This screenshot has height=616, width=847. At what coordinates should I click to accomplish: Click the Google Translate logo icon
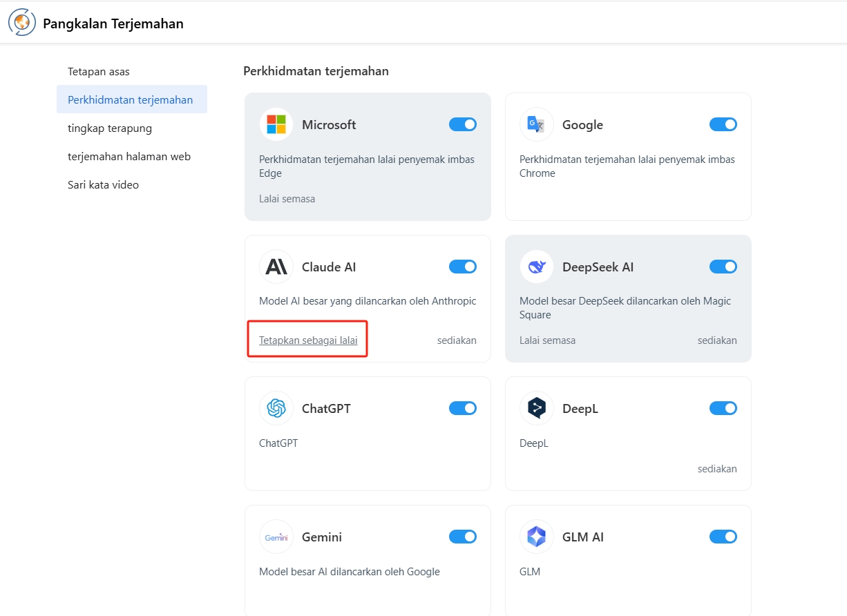click(537, 124)
